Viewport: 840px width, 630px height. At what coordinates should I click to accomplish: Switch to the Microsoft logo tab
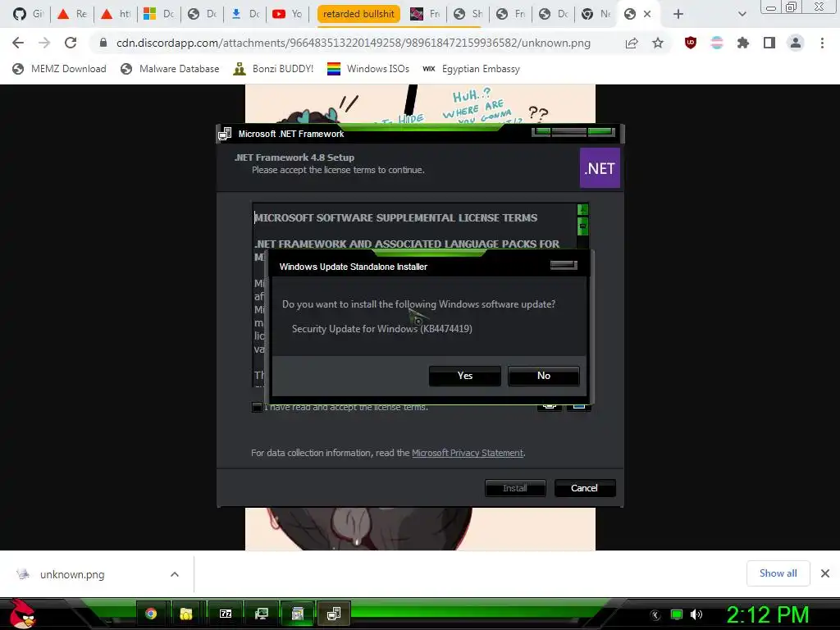(x=159, y=15)
